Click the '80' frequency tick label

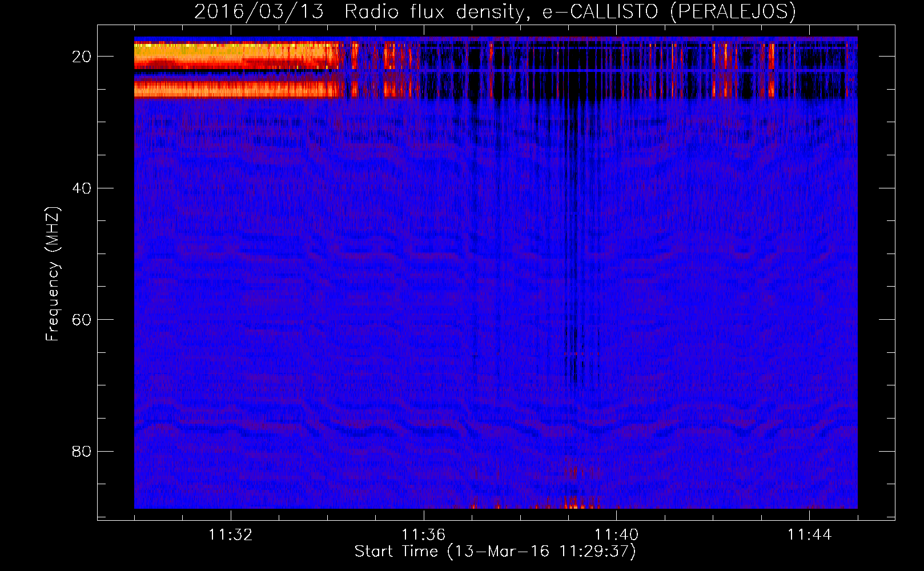pyautogui.click(x=82, y=452)
